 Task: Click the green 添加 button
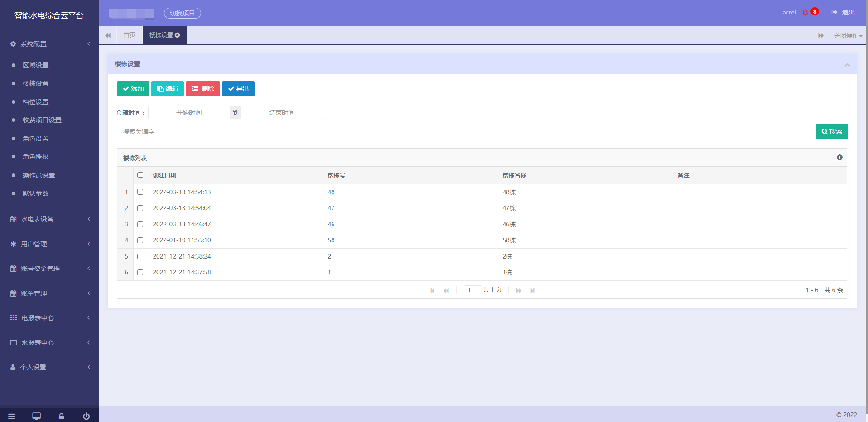click(133, 89)
